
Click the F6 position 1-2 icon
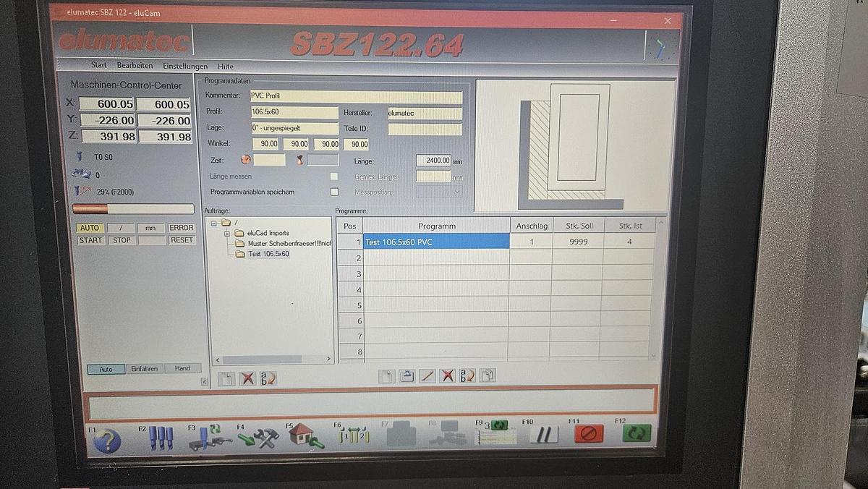coord(354,436)
